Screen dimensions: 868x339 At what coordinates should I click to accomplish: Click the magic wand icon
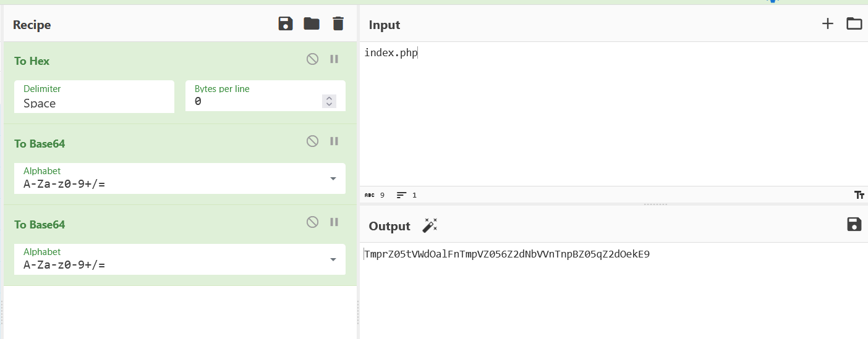(x=429, y=226)
